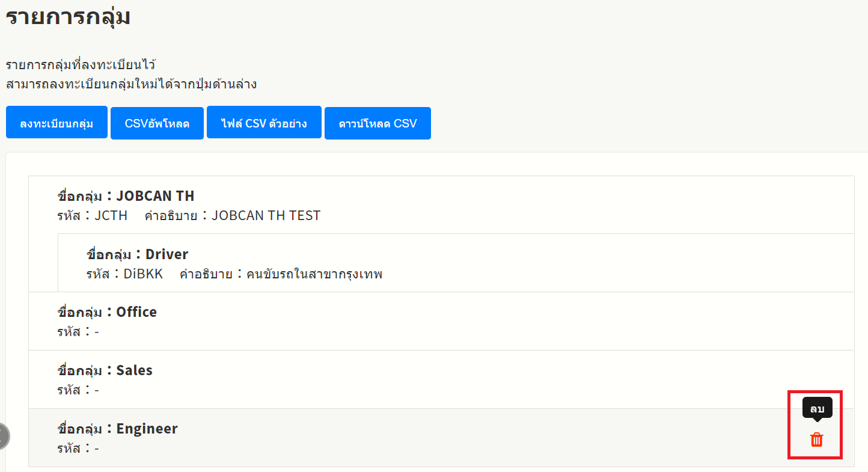Click the ลบ tooltip above the trash icon
This screenshot has height=472, width=868.
pos(817,408)
